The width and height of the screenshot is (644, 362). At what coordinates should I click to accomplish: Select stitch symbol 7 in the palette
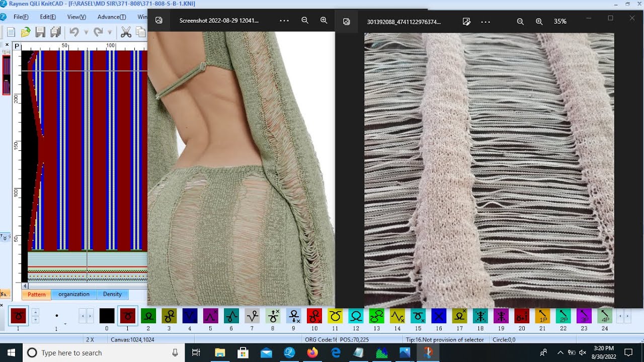coord(252,316)
